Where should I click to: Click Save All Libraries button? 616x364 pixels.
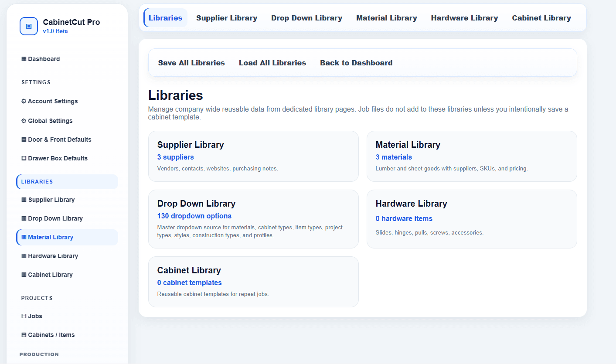tap(191, 63)
